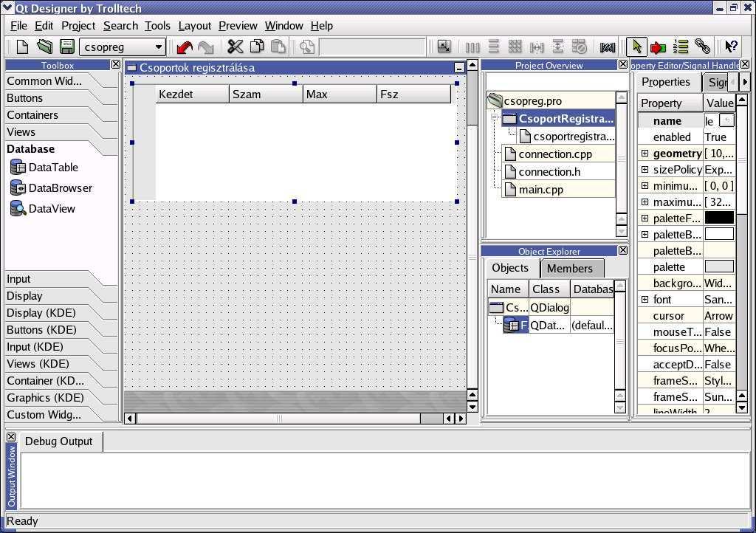Expand the maximu... size property

tap(645, 202)
